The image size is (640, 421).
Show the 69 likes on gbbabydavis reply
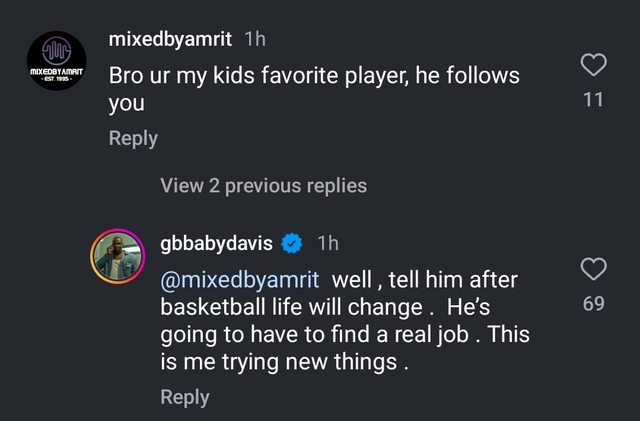pos(593,303)
